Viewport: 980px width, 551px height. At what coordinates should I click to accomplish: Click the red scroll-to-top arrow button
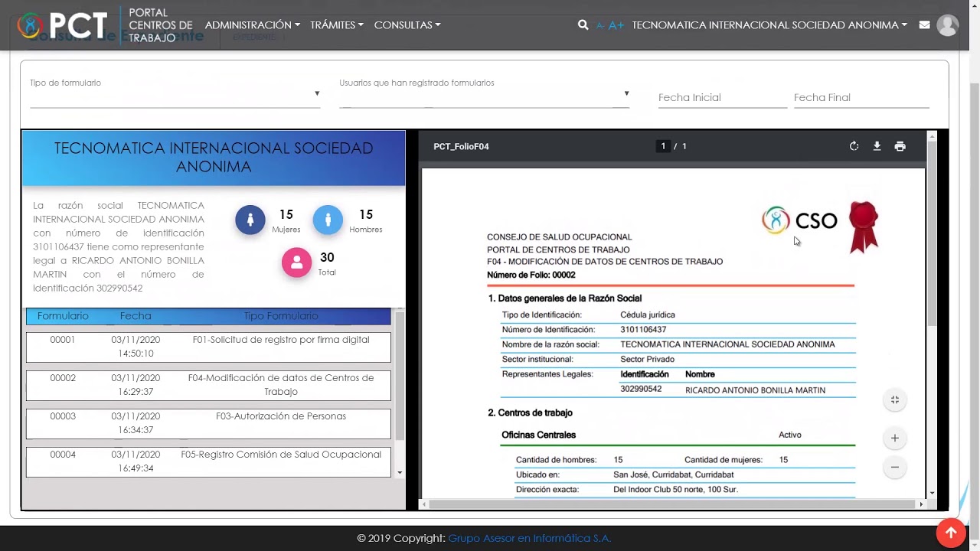tap(951, 533)
